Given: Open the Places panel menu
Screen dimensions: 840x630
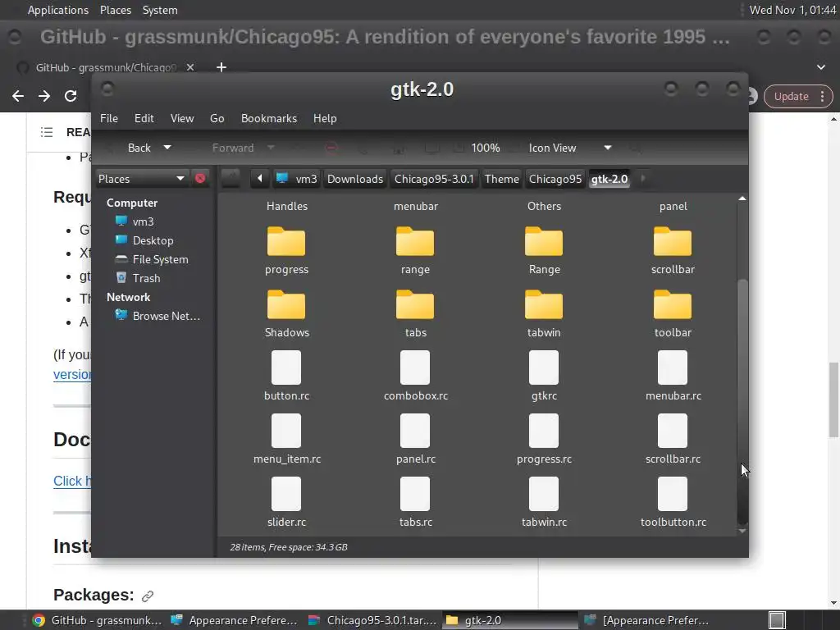Looking at the screenshot, I should (x=116, y=10).
